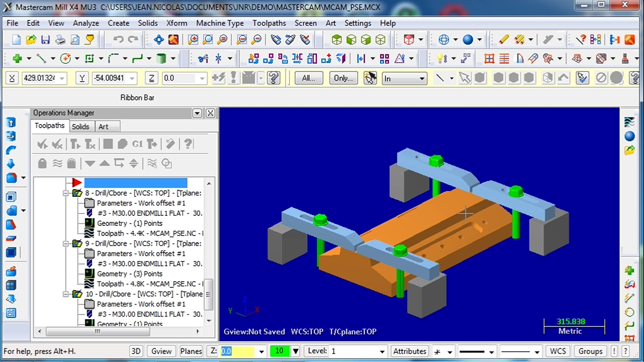The image size is (644, 362).
Task: Open the status bar Z depth dropdown
Action: pos(261,351)
